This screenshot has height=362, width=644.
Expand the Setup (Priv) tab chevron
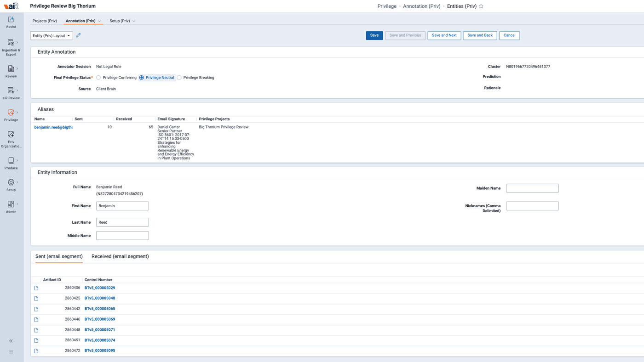134,21
